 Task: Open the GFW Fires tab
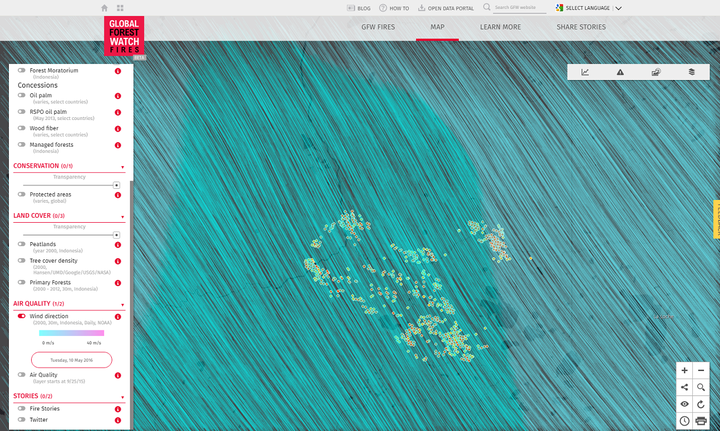point(378,27)
